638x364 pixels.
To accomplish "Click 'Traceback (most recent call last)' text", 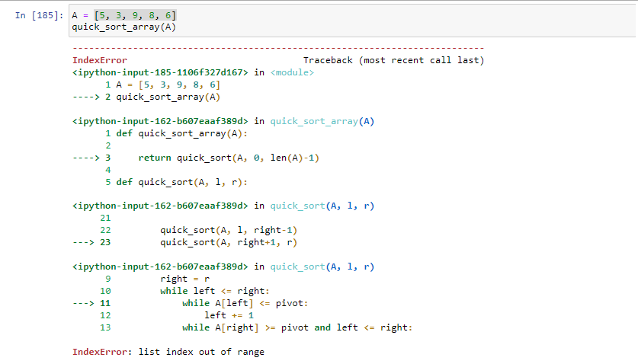I will 393,60.
